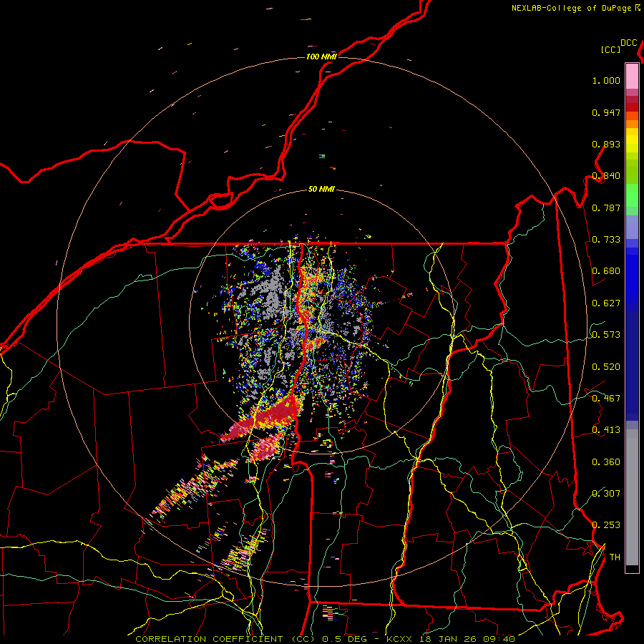
Task: Click the 0.413 scale value
Action: click(x=606, y=430)
